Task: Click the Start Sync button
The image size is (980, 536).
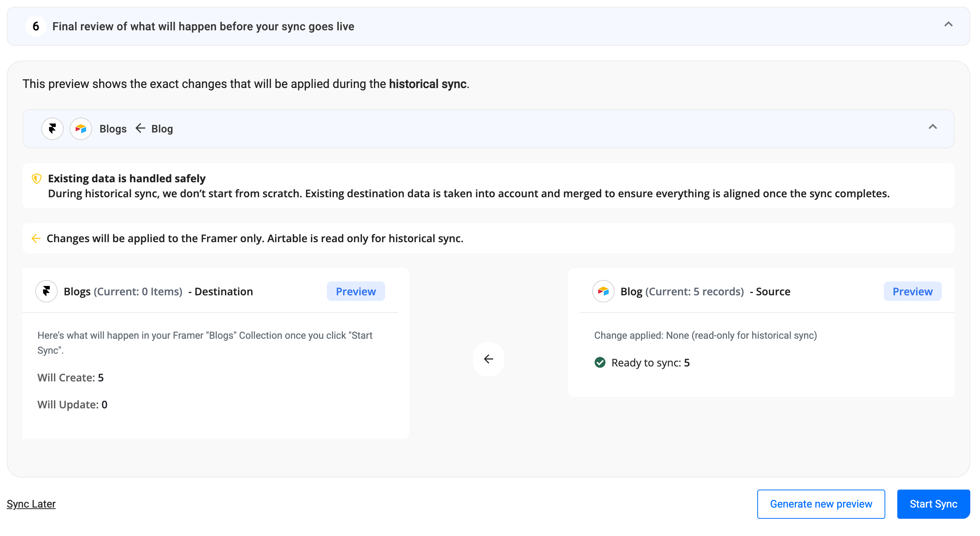Action: pyautogui.click(x=933, y=504)
